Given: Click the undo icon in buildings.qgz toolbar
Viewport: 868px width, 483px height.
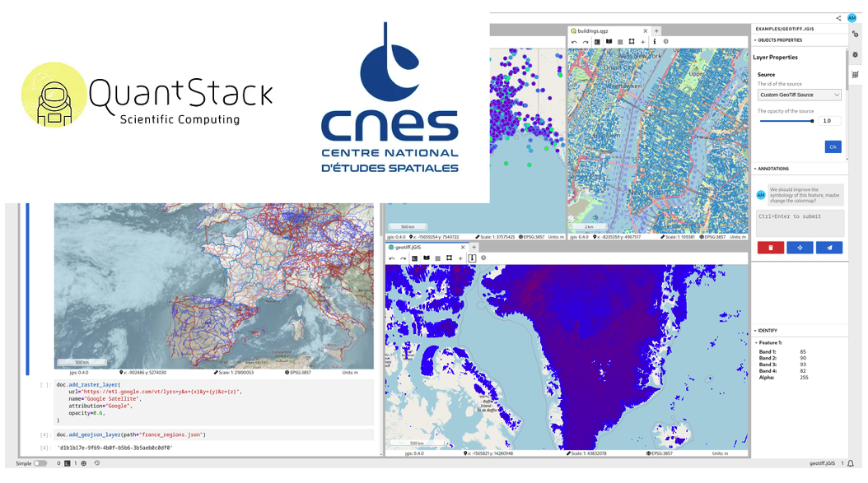Looking at the screenshot, I should point(574,41).
